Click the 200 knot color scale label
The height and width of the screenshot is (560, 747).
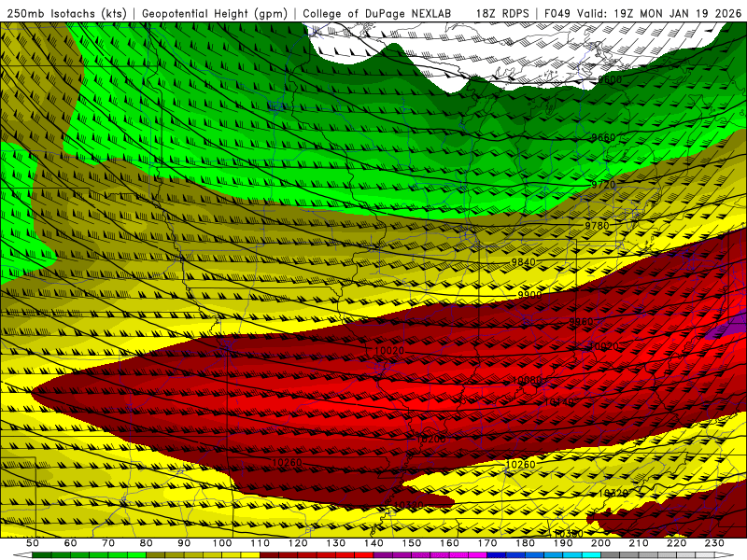point(601,543)
